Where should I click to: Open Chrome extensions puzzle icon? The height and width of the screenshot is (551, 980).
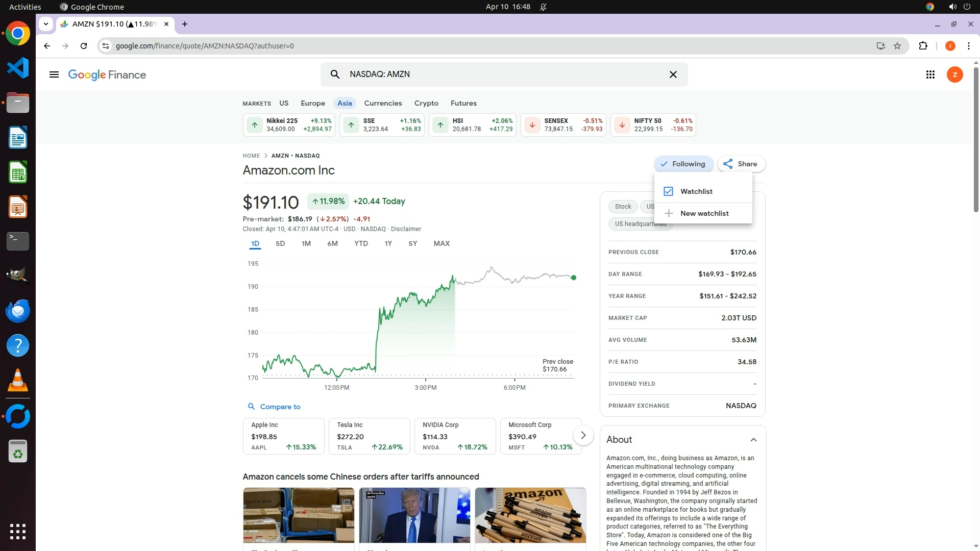coord(923,46)
